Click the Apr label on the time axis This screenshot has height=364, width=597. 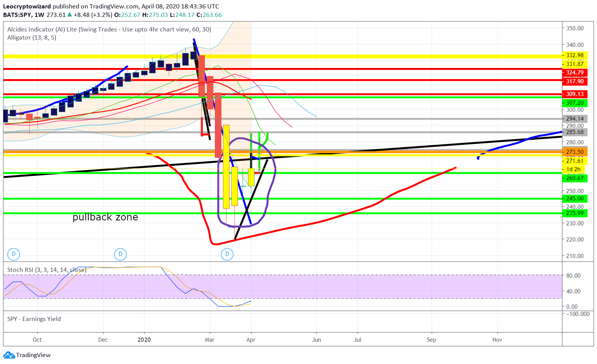click(251, 340)
